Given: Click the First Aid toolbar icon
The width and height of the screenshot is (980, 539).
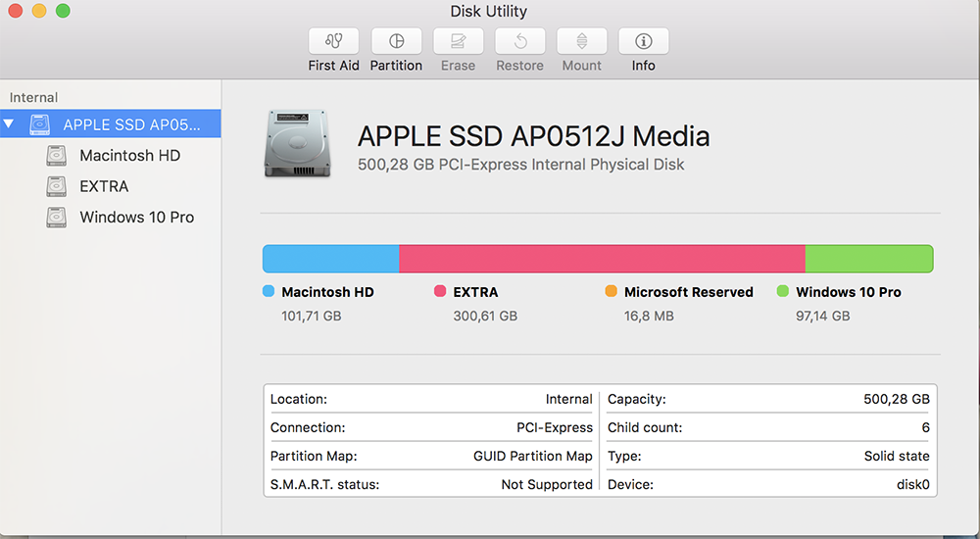Looking at the screenshot, I should click(x=333, y=41).
